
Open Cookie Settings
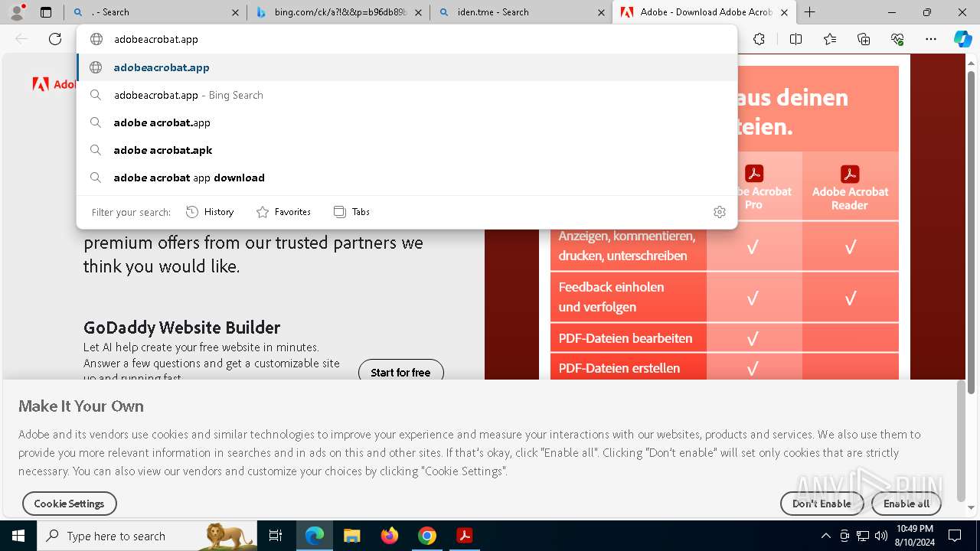point(69,504)
